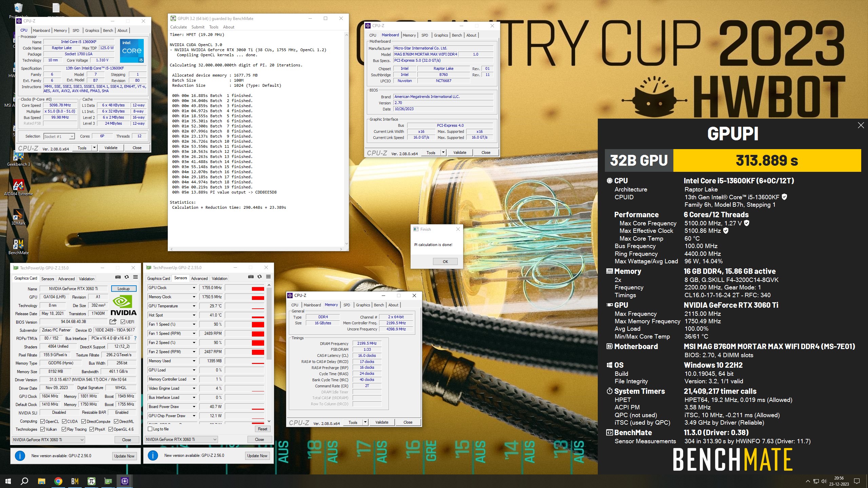
Task: Click the volume icon in system tray
Action: click(824, 481)
